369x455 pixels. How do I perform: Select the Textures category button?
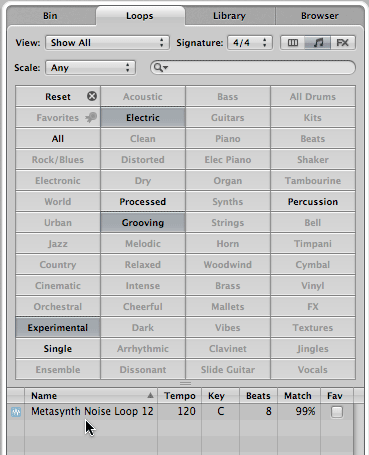click(313, 327)
